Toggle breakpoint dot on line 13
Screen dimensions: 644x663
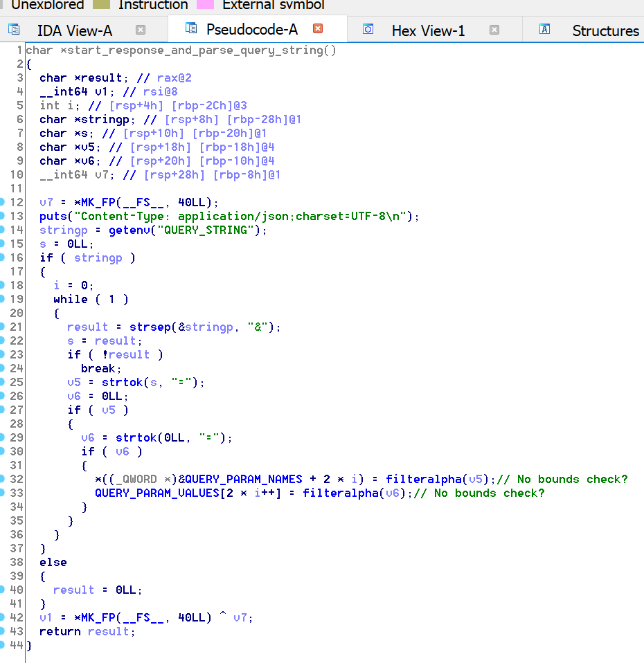click(x=1, y=216)
